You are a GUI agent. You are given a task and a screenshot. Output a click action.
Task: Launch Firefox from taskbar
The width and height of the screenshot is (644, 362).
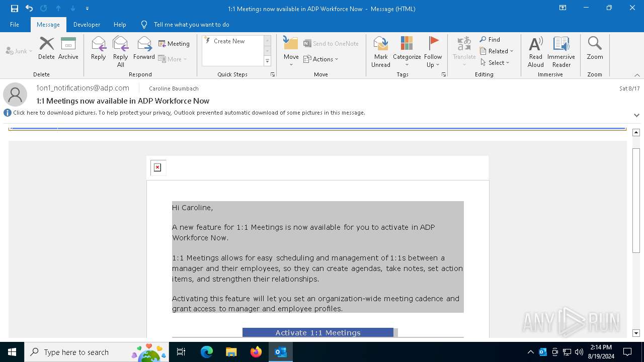tap(256, 352)
